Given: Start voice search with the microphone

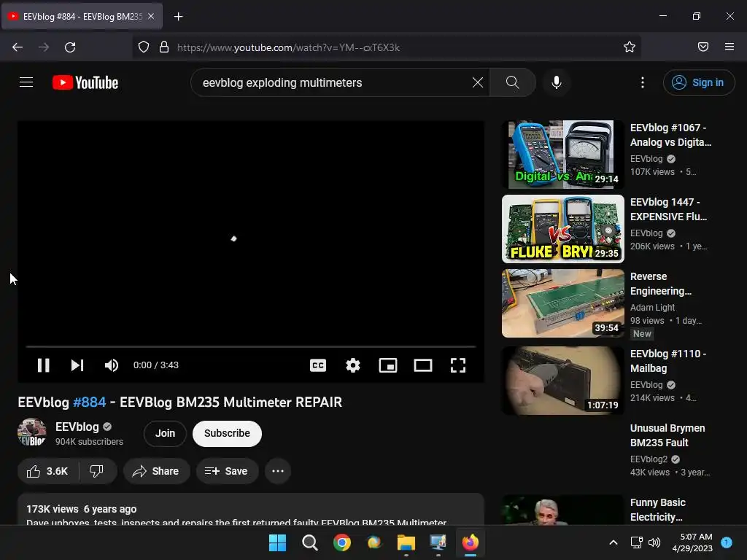Looking at the screenshot, I should pos(556,82).
